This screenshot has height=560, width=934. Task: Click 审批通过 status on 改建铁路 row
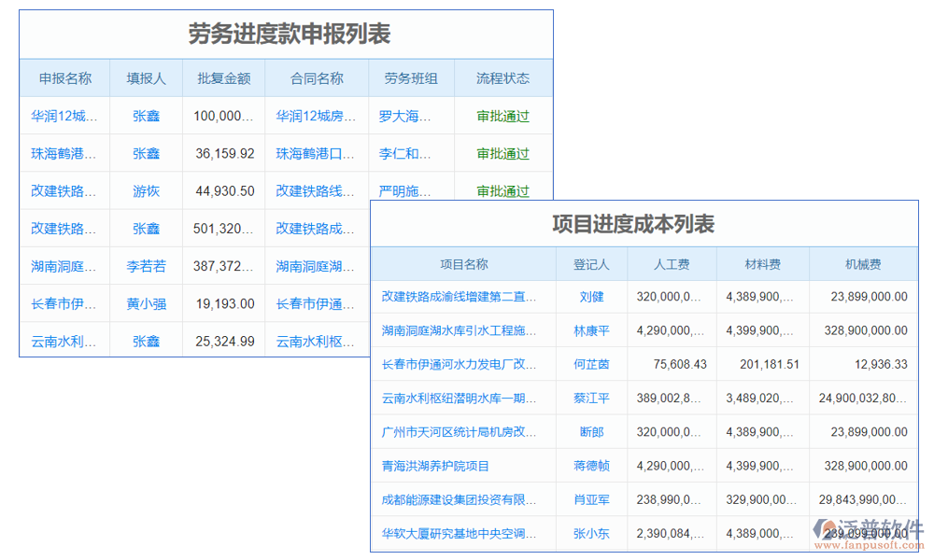[x=502, y=190]
